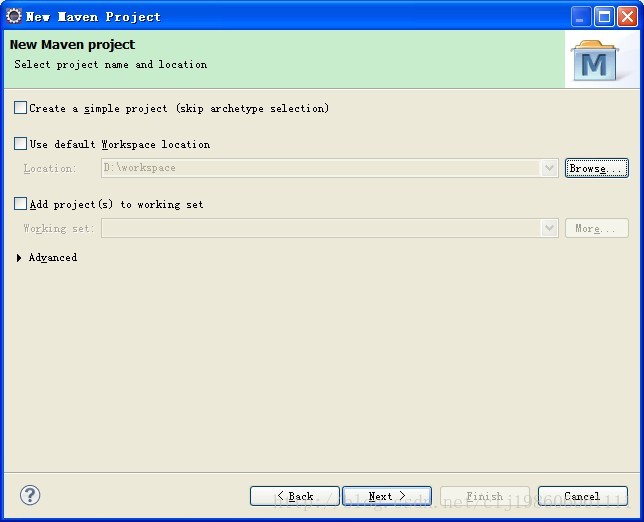Click the Maven M wizard icon
This screenshot has width=644, height=522.
[595, 60]
